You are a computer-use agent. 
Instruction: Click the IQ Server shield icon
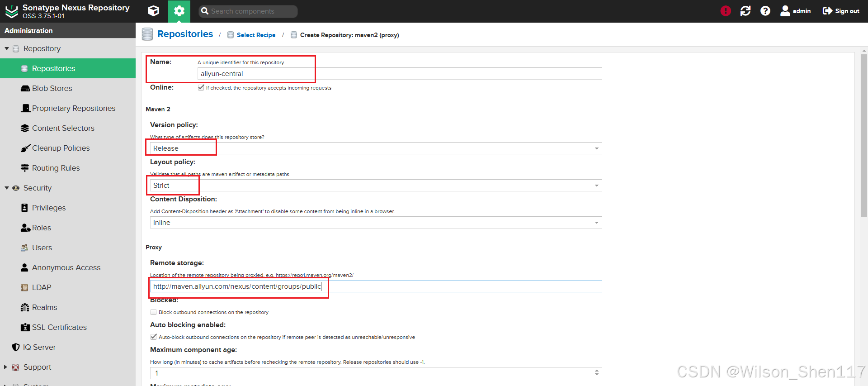[16, 347]
